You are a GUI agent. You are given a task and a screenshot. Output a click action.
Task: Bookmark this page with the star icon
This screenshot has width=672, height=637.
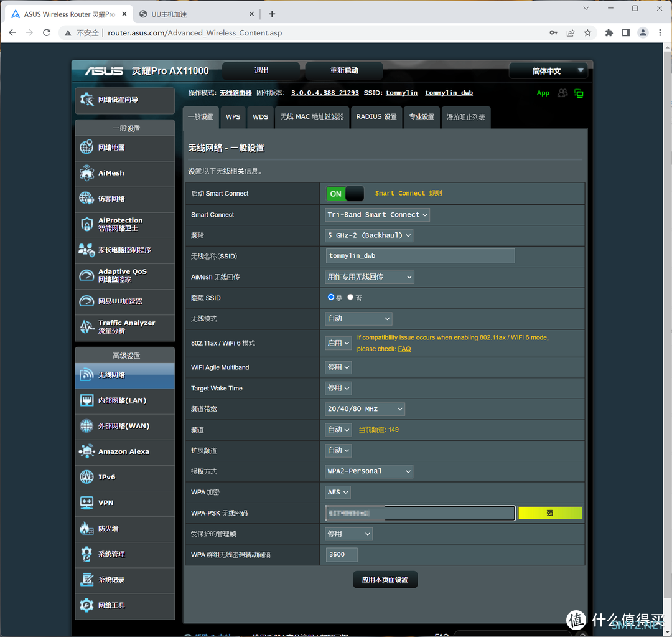click(x=587, y=32)
